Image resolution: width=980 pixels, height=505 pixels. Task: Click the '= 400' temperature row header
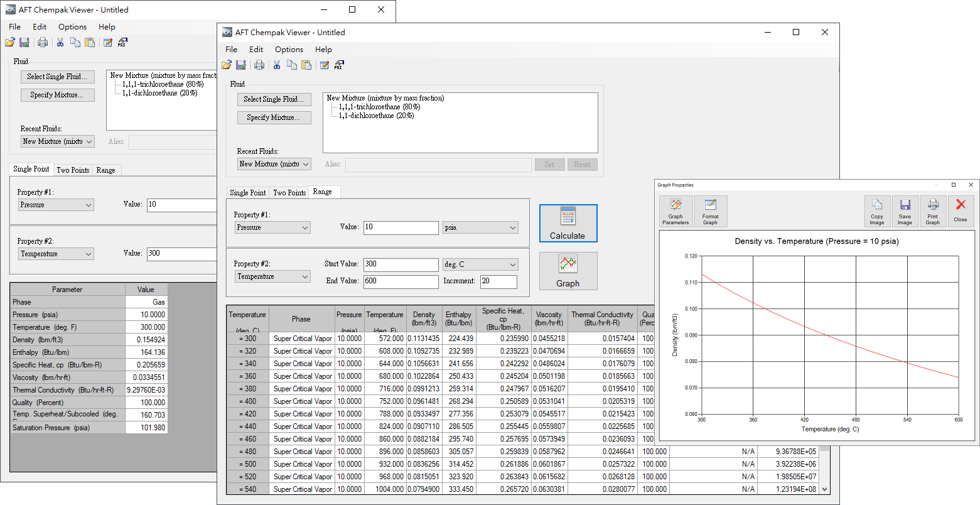coord(248,401)
